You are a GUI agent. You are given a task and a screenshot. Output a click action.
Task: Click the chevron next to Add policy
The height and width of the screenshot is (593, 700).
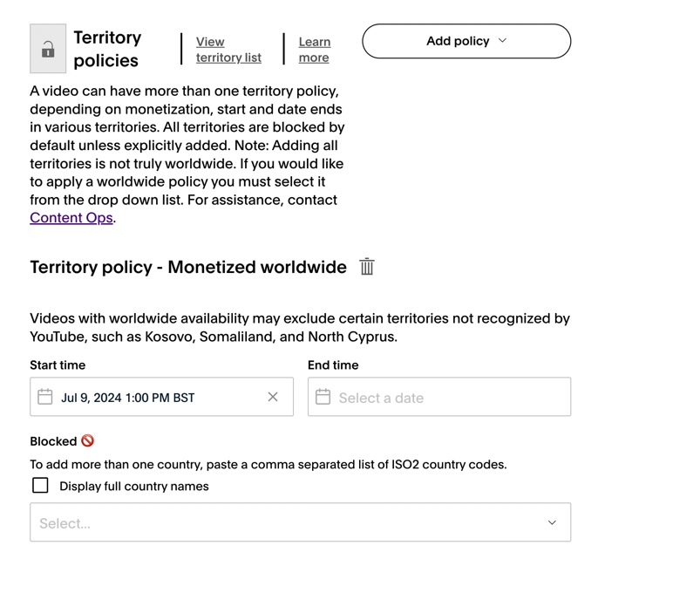[x=502, y=41]
